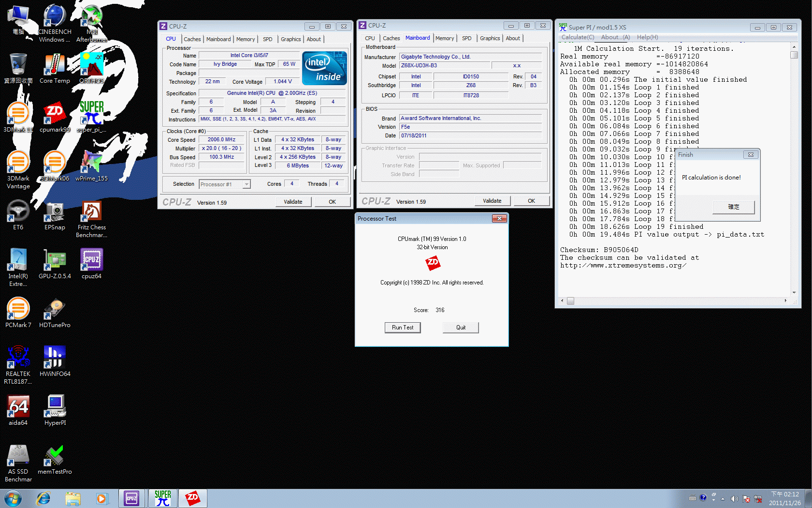Click Super PI taskbar button
Viewport: 812px width, 508px height.
click(x=162, y=498)
